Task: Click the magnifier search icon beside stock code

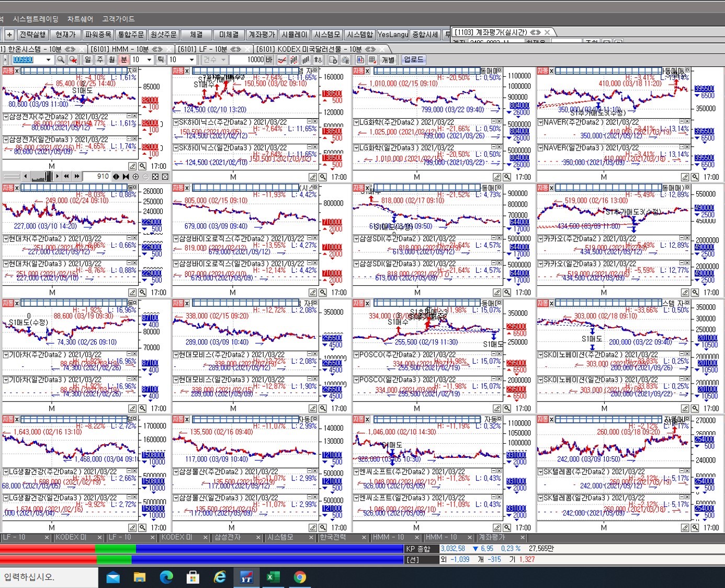Action: coord(61,60)
